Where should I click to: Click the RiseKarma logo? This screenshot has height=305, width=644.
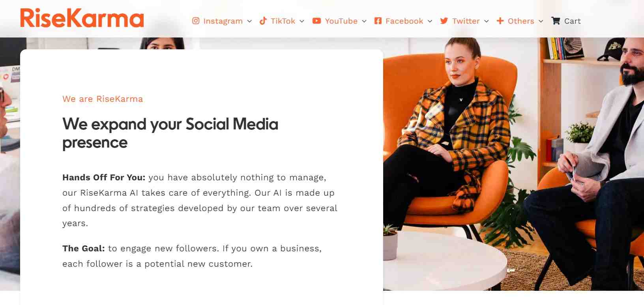(x=81, y=18)
